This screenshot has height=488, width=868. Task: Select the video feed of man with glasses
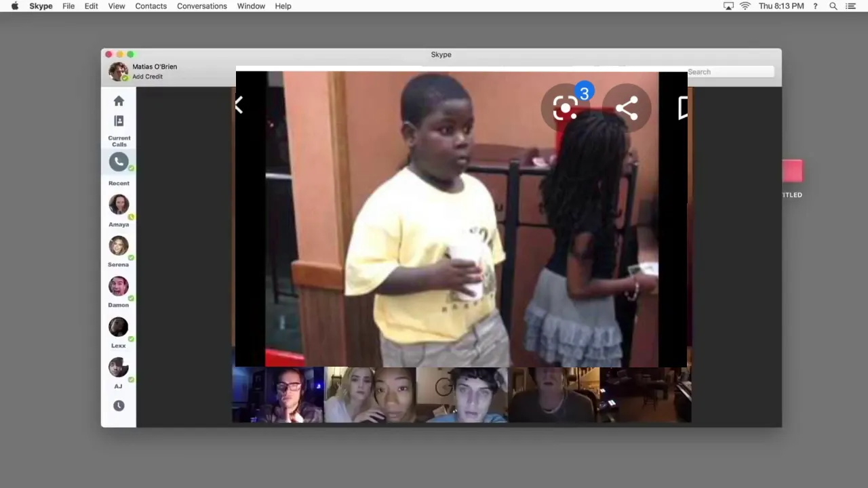(278, 395)
